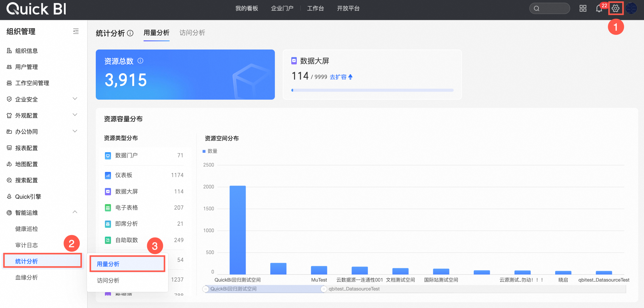
Task: Open 我的看板 in the top navigation
Action: (247, 9)
